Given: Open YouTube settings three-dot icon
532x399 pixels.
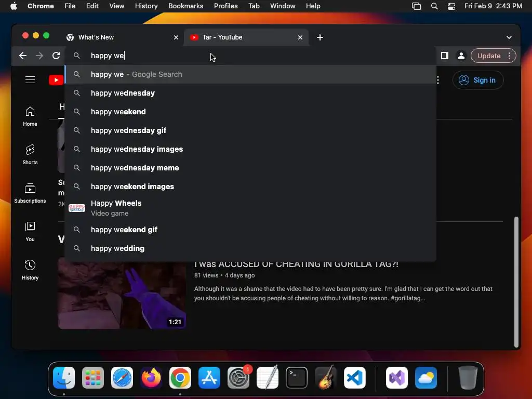Looking at the screenshot, I should (x=438, y=80).
